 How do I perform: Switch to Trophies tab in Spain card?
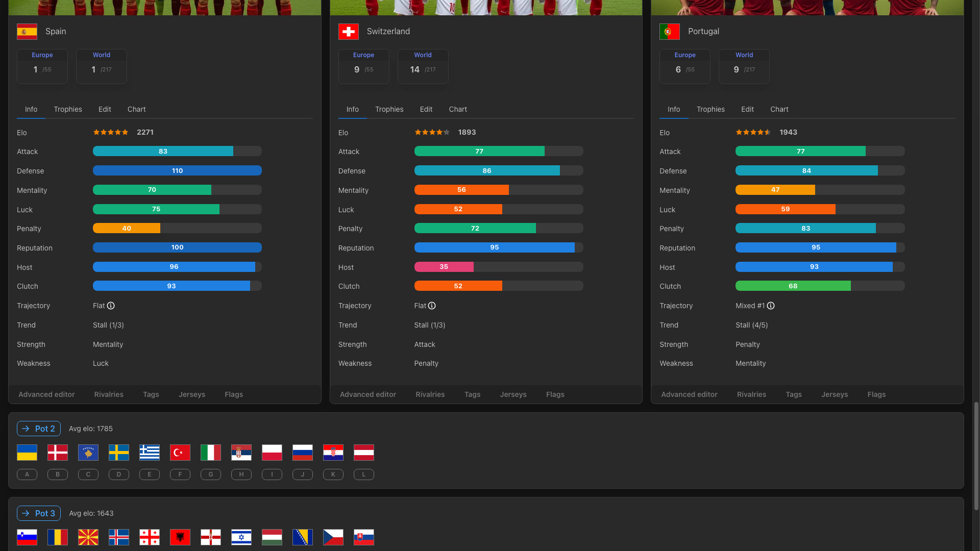tap(68, 109)
